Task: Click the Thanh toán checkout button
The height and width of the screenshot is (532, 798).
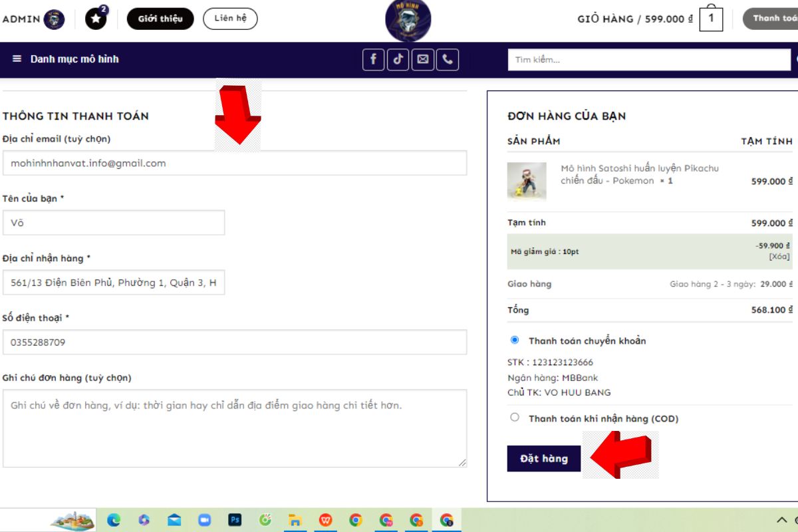Action: [771, 19]
